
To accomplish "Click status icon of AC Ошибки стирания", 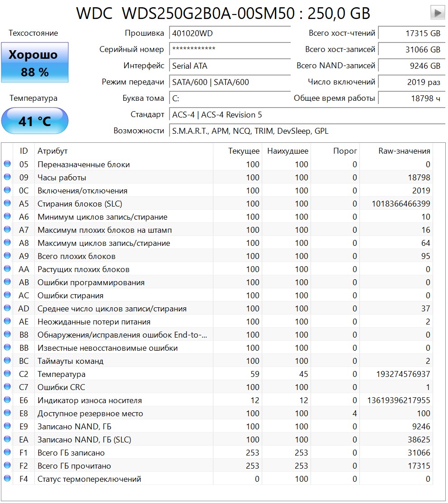I will click(7, 295).
